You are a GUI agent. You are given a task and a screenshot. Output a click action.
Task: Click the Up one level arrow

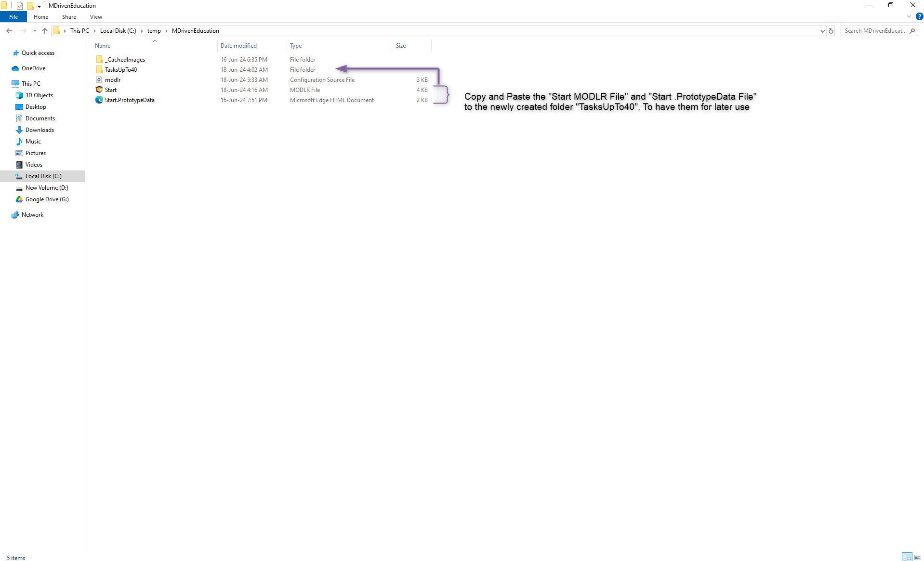coord(45,31)
